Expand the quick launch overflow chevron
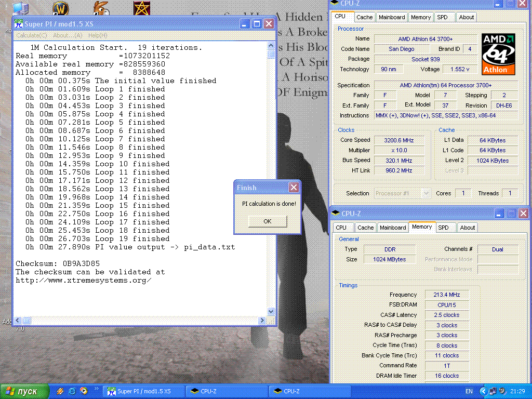The height and width of the screenshot is (399, 532). (x=96, y=389)
